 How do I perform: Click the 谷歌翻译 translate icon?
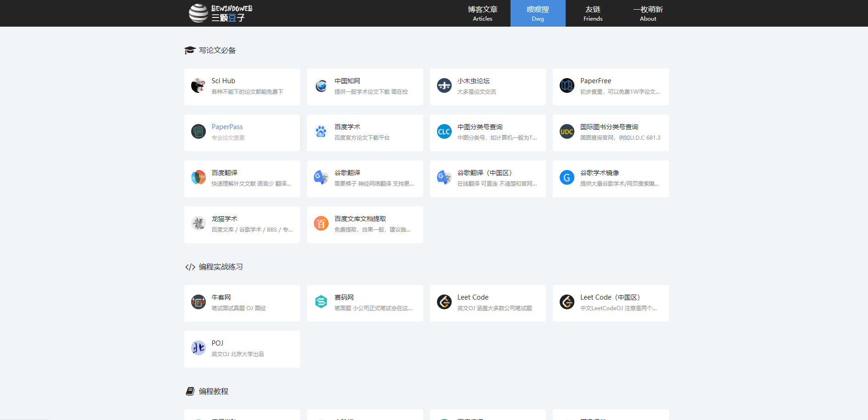tap(321, 177)
